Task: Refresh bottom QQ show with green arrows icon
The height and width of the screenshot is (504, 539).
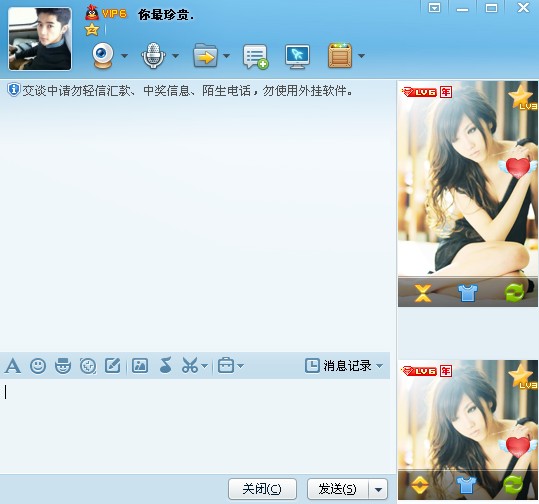Action: [513, 485]
